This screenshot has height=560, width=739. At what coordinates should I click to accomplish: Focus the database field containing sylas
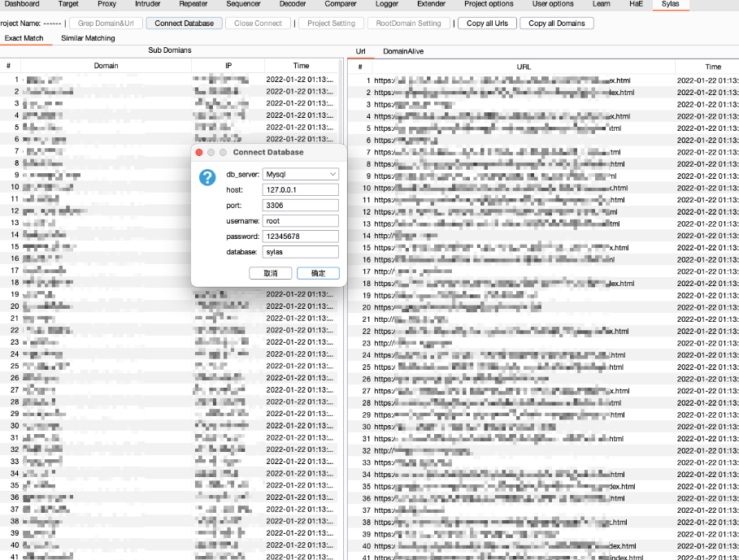click(300, 252)
